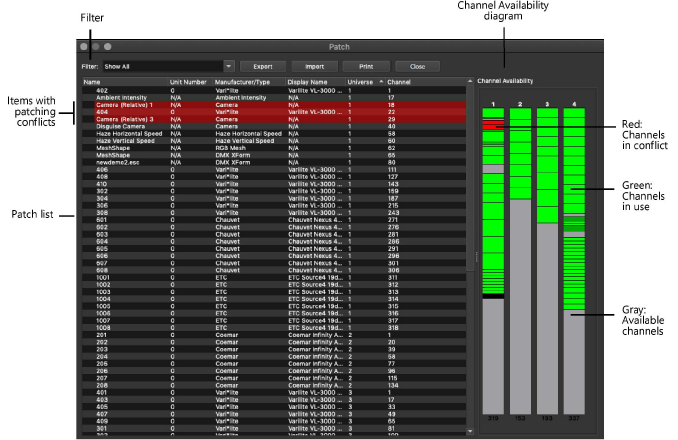Viewport: 678px width, 440px height.
Task: Click the Export button
Action: (262, 67)
